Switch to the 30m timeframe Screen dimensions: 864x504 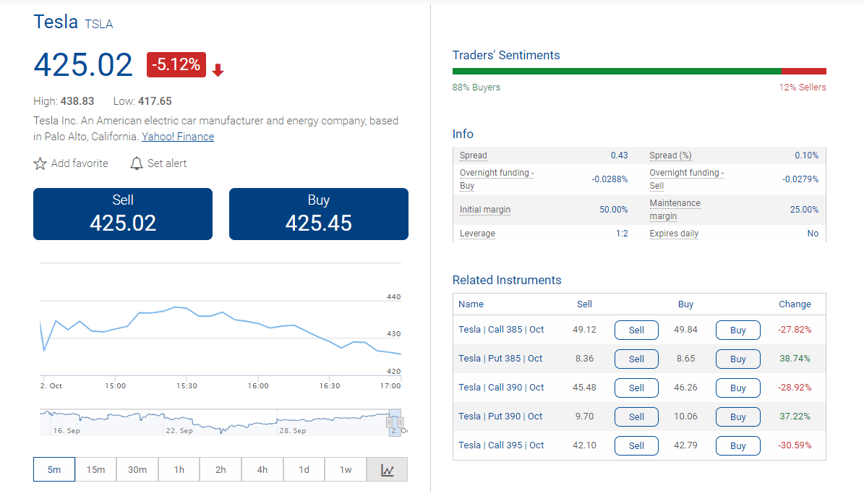tap(137, 470)
